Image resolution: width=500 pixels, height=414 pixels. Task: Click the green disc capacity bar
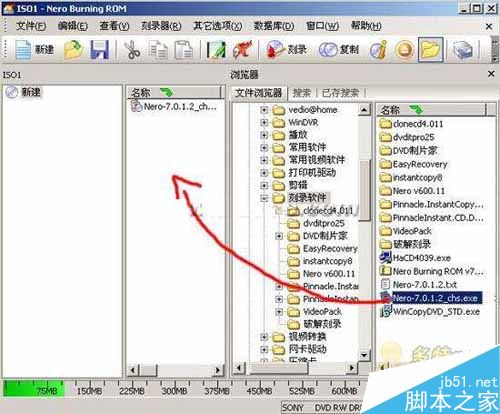(33, 389)
